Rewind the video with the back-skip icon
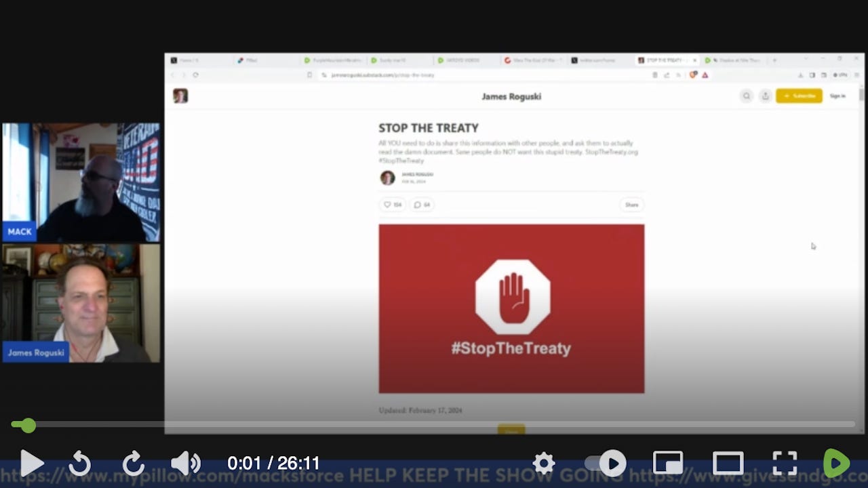Viewport: 868px width, 488px height. click(80, 464)
